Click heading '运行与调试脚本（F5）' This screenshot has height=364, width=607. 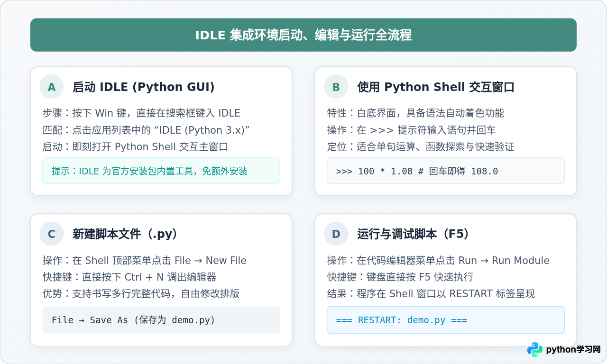[414, 234]
